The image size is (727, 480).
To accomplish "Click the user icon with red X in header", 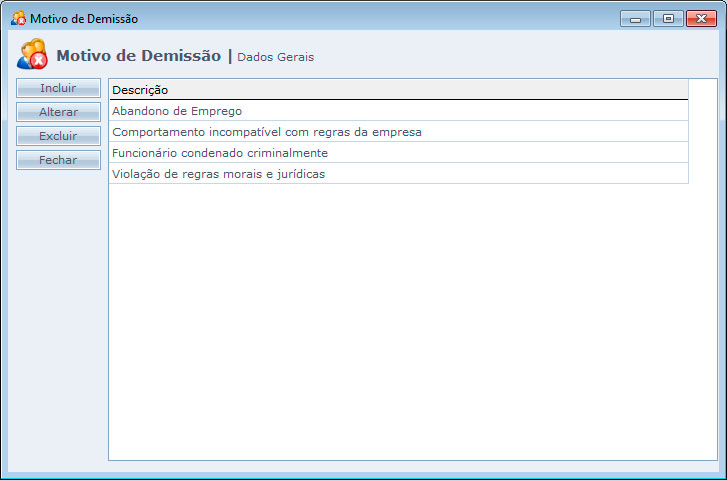I will [x=32, y=55].
